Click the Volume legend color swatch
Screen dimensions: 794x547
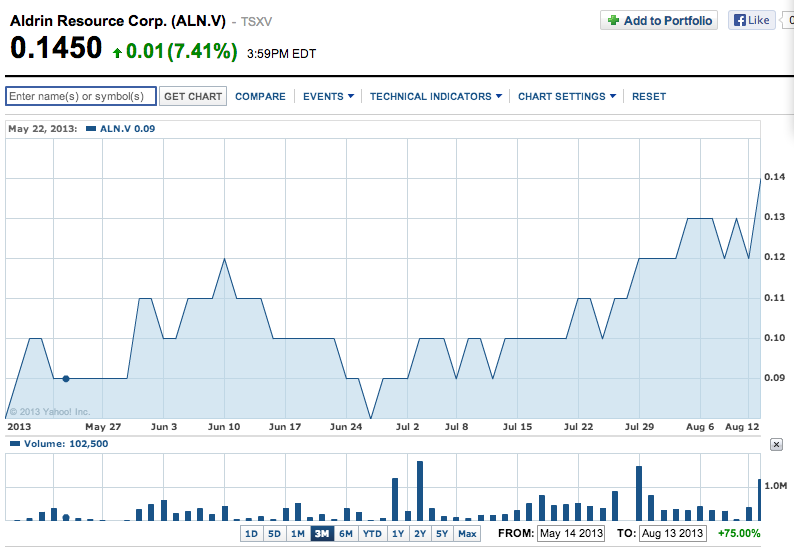pos(15,444)
